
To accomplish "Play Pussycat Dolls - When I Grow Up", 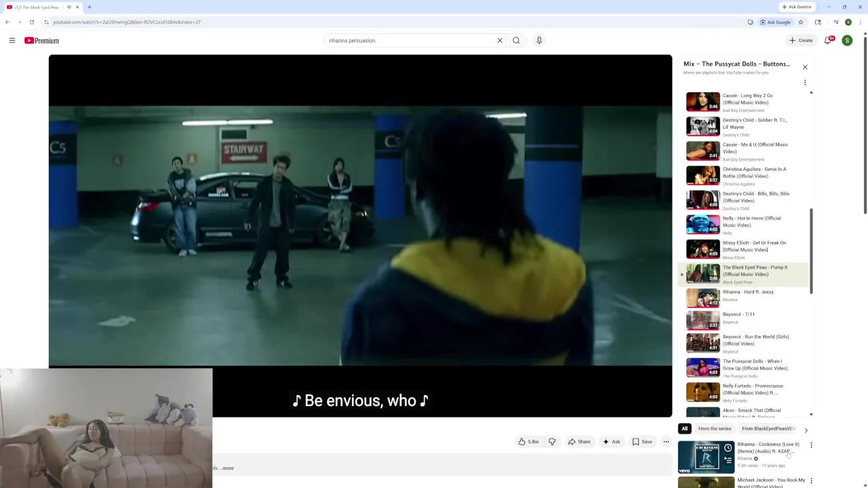I will point(745,368).
